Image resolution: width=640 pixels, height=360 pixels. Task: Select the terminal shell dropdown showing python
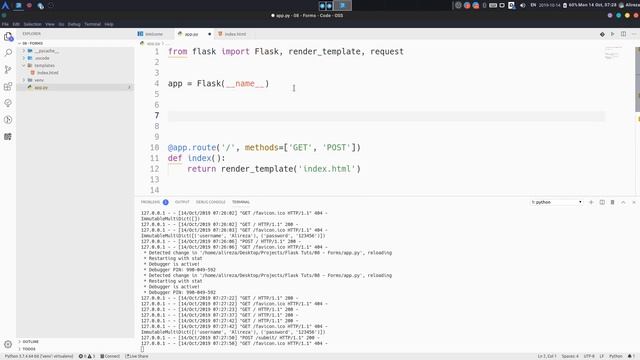(x=556, y=202)
